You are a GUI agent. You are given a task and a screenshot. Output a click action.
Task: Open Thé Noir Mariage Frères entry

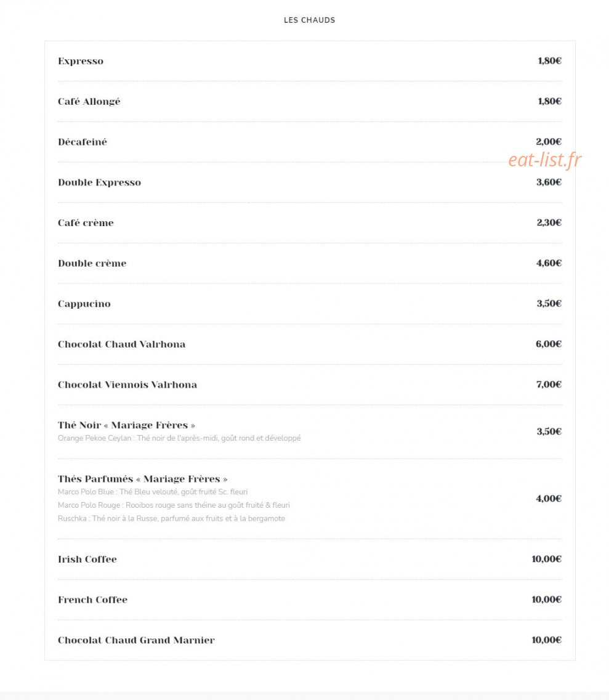tap(126, 425)
